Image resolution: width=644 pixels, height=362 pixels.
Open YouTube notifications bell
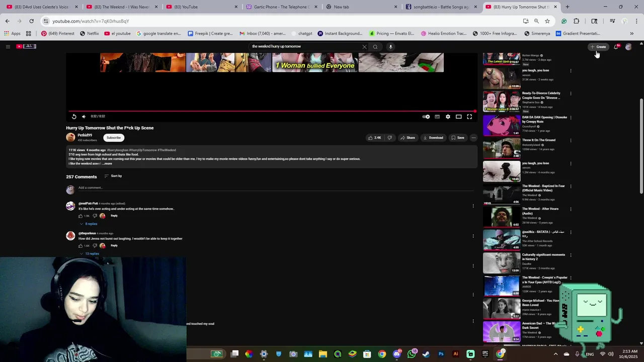point(616,47)
